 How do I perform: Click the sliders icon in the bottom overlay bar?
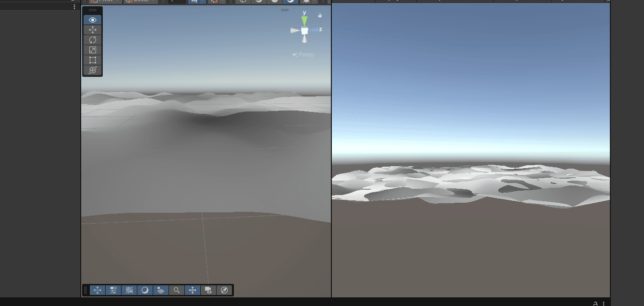click(113, 290)
